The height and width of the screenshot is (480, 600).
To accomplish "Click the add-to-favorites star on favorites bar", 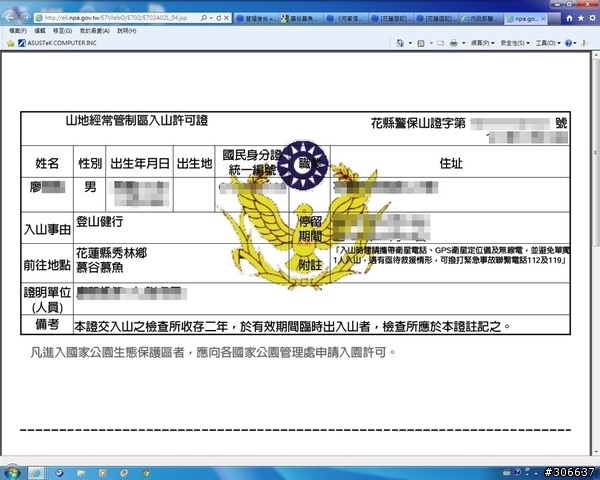I will [11, 43].
